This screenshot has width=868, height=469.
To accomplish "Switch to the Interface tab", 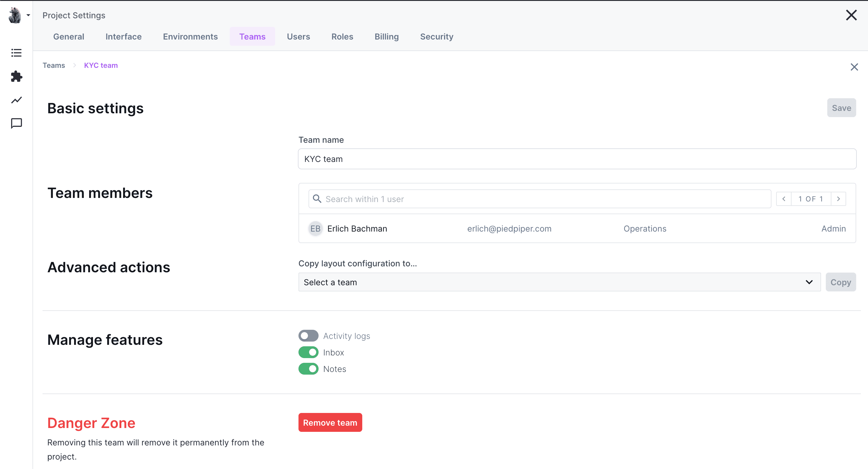I will (123, 36).
